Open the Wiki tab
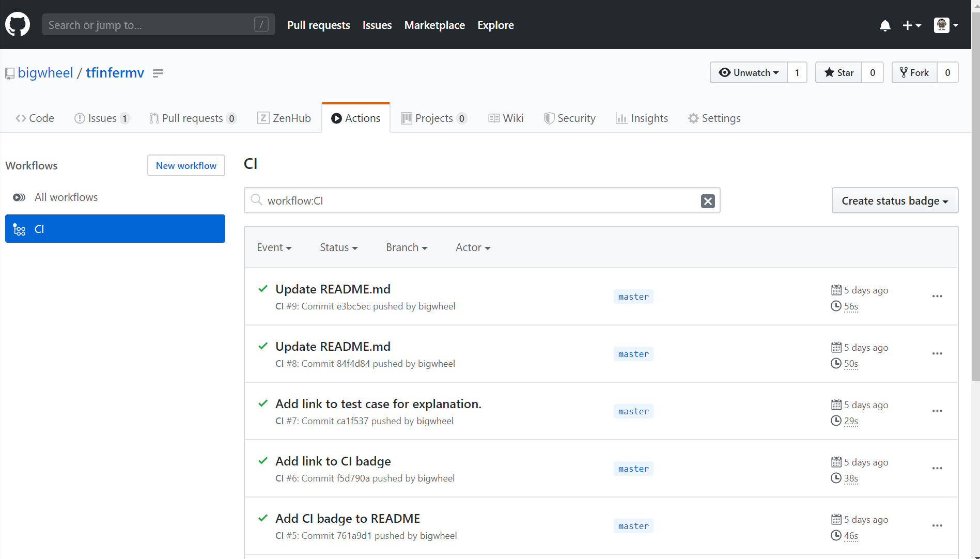 click(506, 118)
